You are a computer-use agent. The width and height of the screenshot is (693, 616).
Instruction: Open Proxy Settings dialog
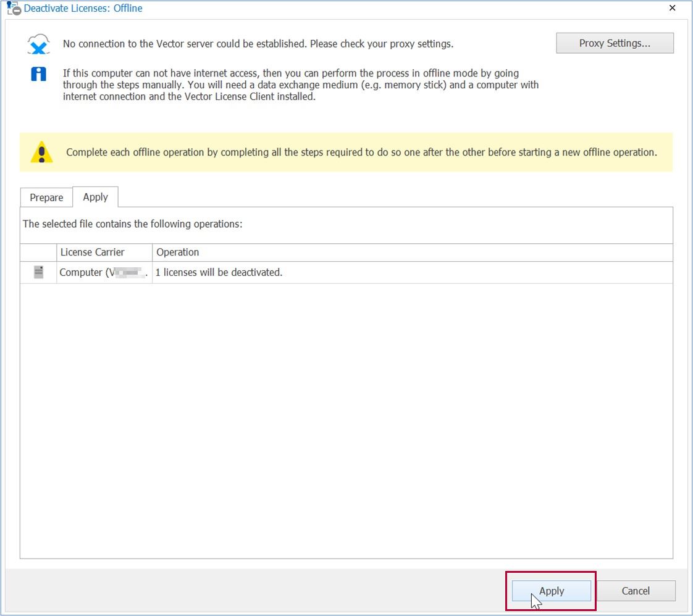[x=614, y=43]
